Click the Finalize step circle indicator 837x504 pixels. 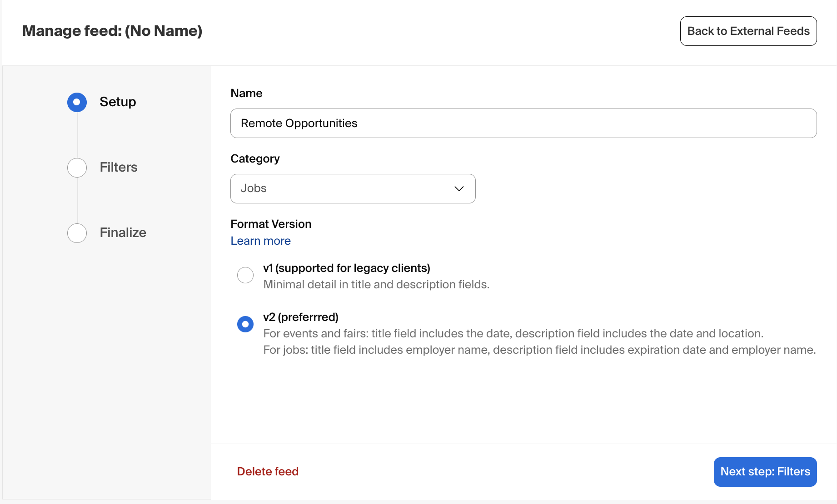point(77,233)
